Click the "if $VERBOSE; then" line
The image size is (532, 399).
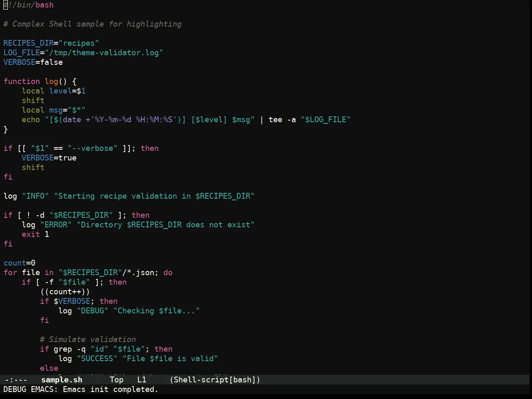coord(79,301)
